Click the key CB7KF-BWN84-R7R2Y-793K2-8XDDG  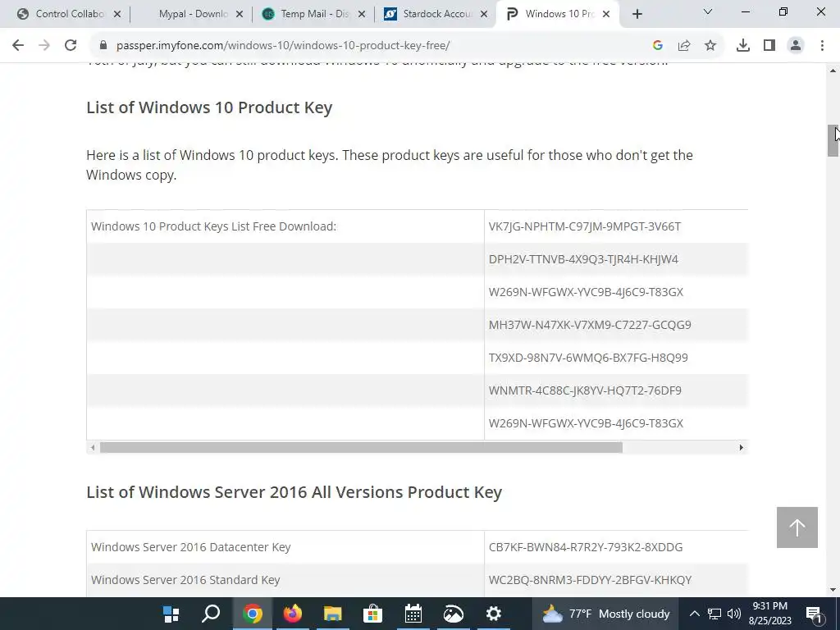[586, 547]
